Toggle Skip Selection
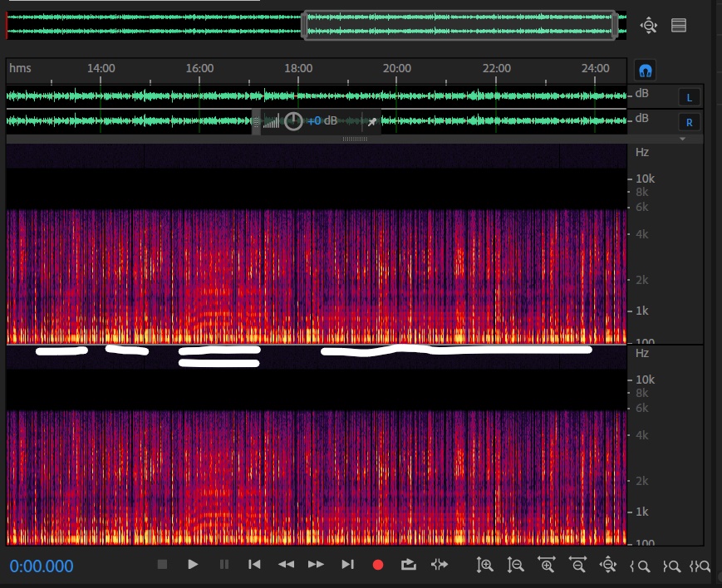Image resolution: width=722 pixels, height=588 pixels. 440,565
